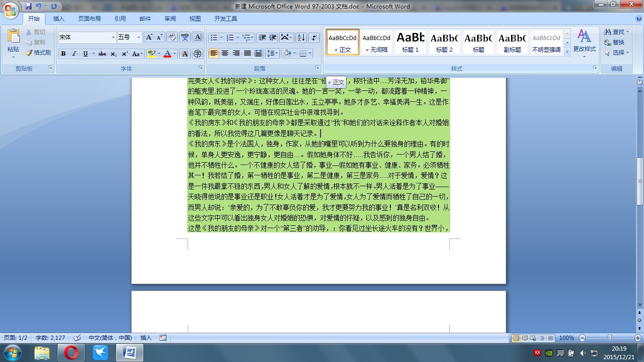
Task: Center align the paragraph
Action: (x=225, y=53)
